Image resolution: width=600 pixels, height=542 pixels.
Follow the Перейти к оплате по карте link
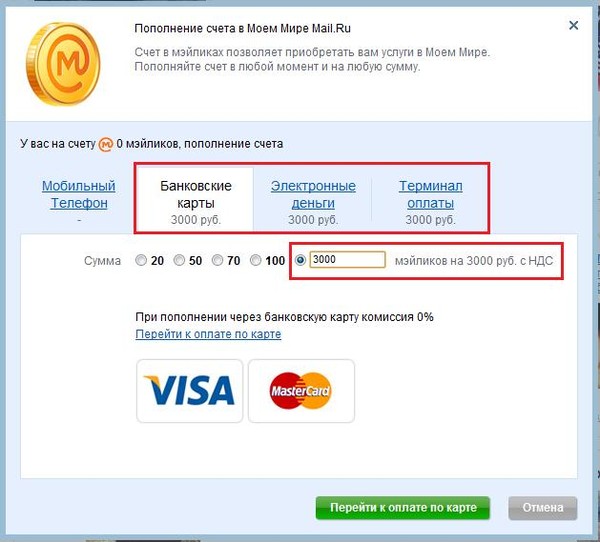point(208,334)
